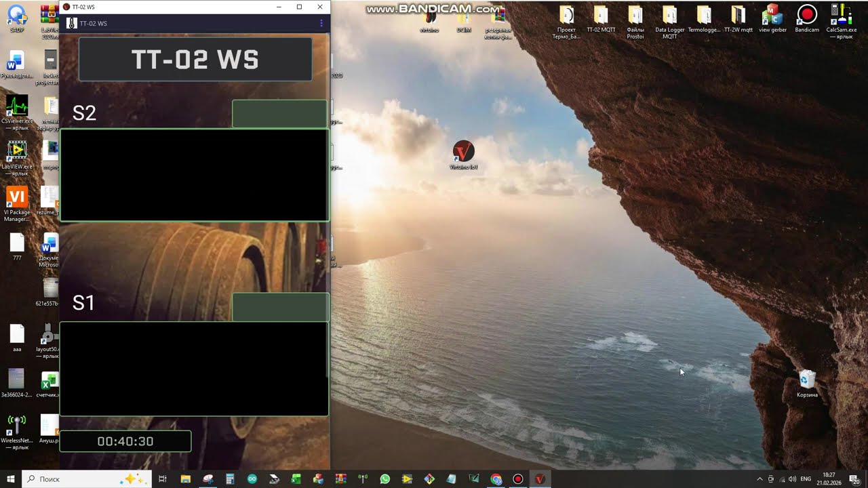Open WhatsApp from the taskbar
This screenshot has width=868, height=488.
click(385, 479)
